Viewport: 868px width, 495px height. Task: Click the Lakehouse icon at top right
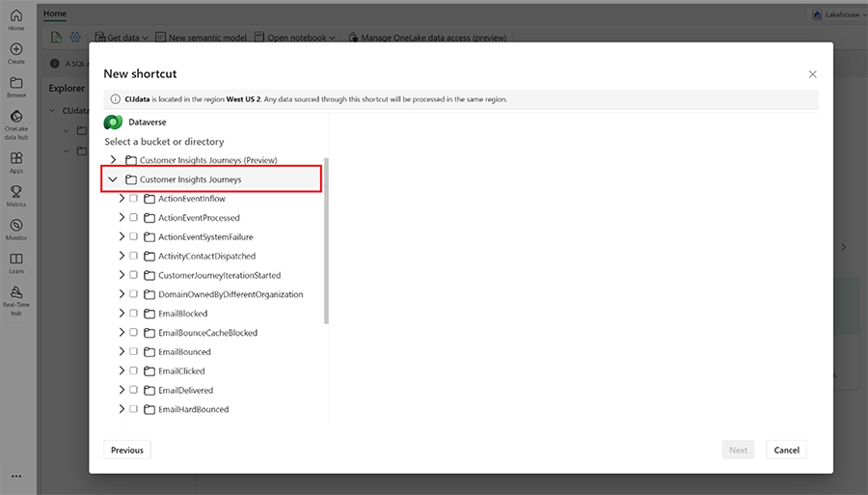[x=817, y=14]
